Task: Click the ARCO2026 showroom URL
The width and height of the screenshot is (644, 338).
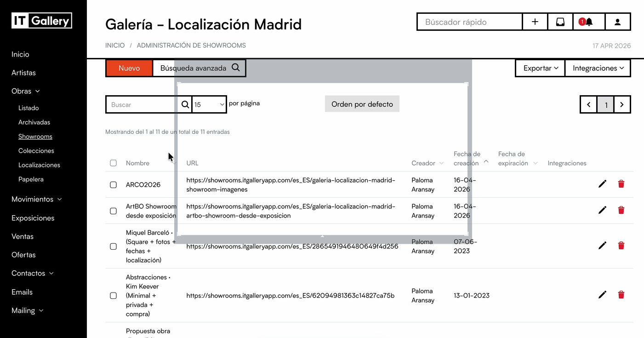Action: tap(291, 185)
